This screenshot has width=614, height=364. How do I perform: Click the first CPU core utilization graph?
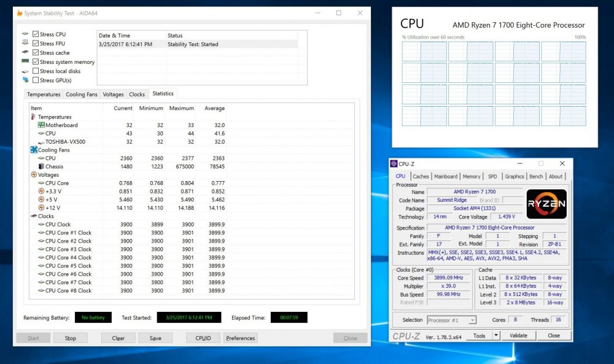[x=424, y=52]
